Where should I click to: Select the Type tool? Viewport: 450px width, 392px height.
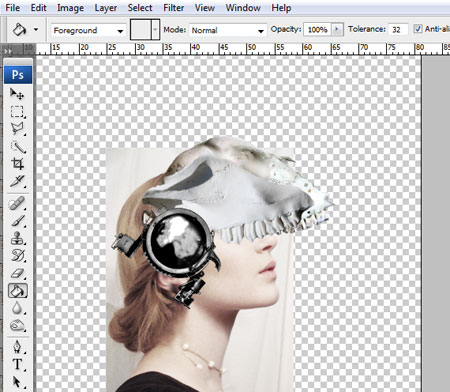pyautogui.click(x=17, y=364)
